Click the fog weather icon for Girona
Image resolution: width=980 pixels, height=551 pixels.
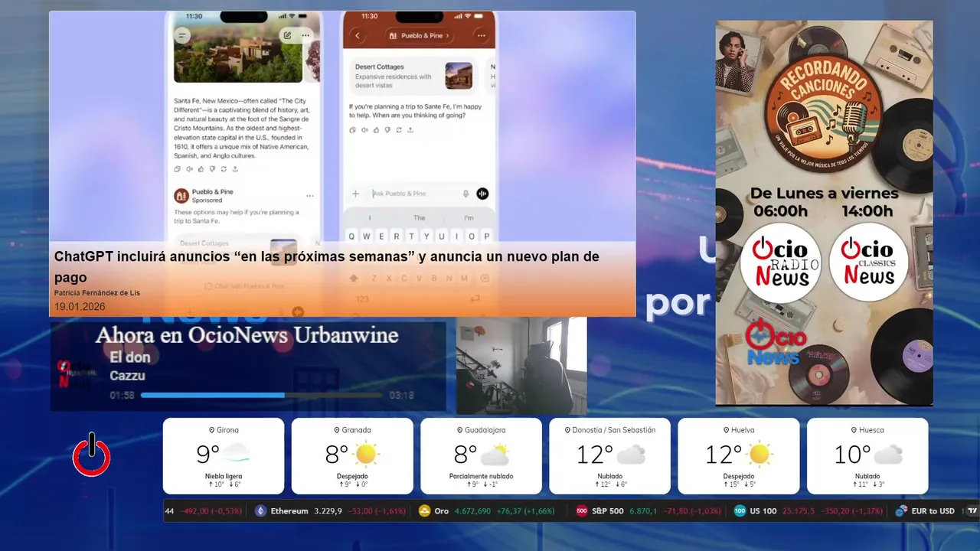point(237,454)
